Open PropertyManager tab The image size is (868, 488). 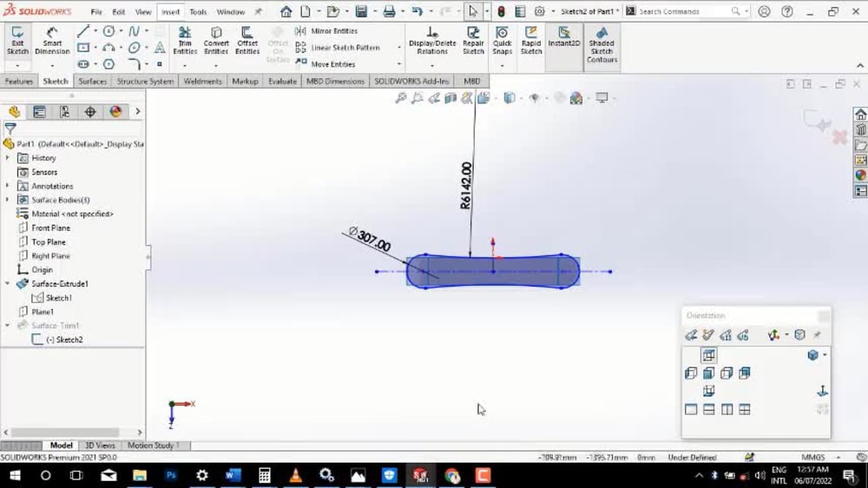coord(39,112)
